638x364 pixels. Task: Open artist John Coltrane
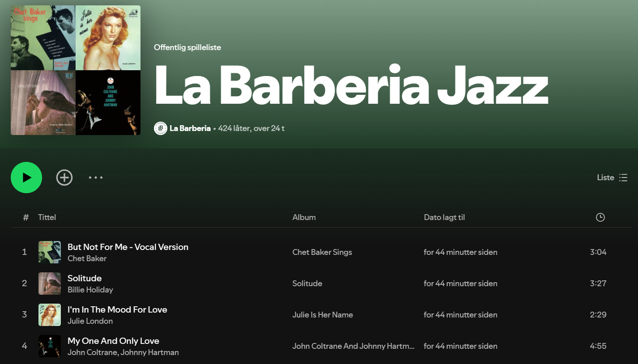click(93, 352)
